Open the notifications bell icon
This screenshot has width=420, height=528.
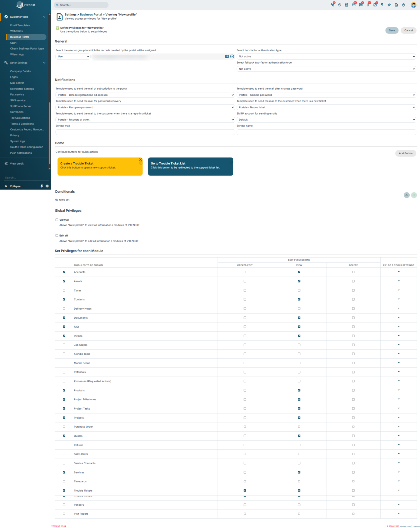(368, 5)
